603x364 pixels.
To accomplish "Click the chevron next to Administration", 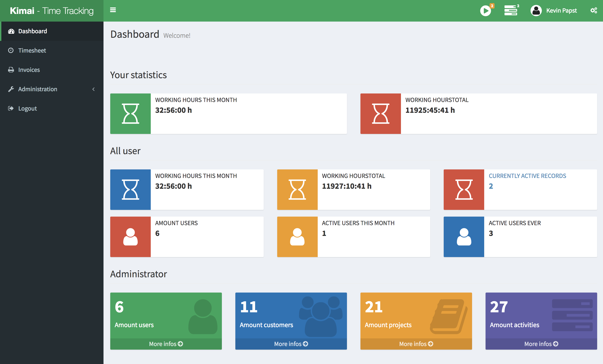I will (94, 89).
